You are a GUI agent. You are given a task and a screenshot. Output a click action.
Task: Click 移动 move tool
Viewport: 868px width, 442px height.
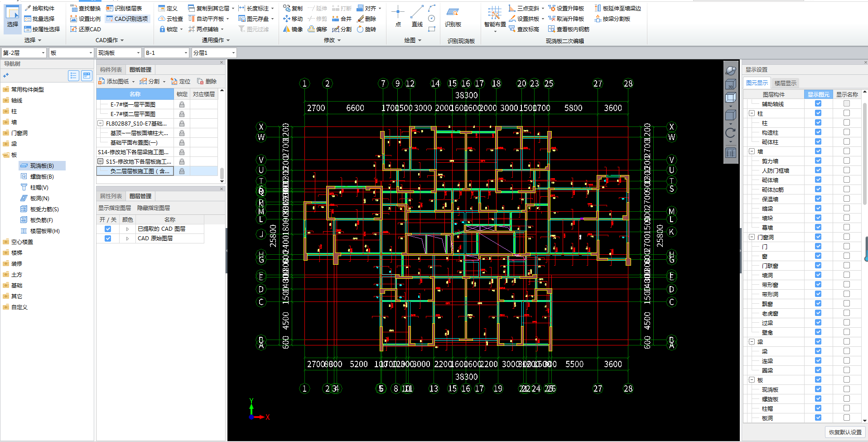[293, 19]
